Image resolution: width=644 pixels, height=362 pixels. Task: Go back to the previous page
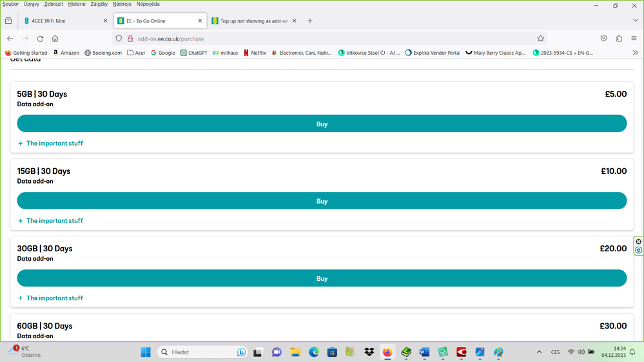pos(10,39)
